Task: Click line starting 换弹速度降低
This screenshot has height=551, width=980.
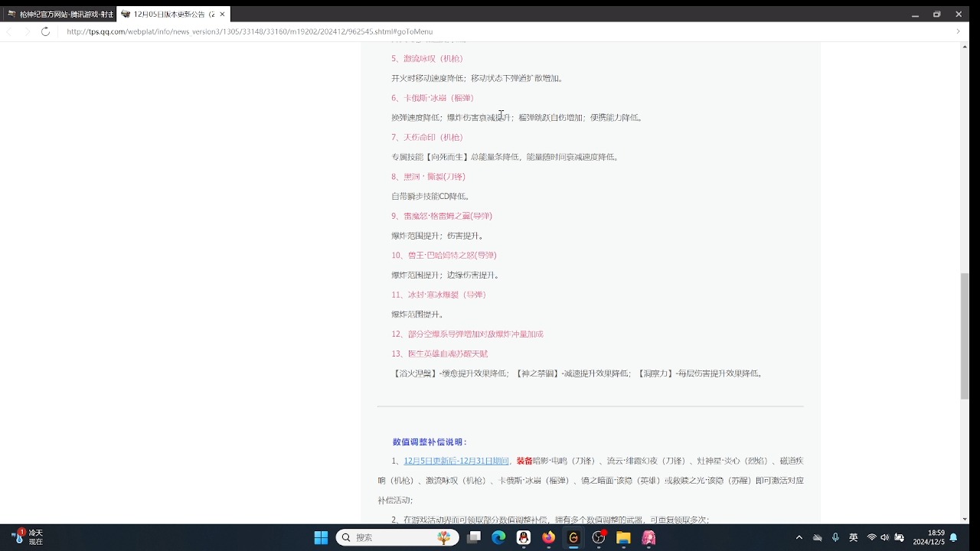Action: click(x=517, y=118)
